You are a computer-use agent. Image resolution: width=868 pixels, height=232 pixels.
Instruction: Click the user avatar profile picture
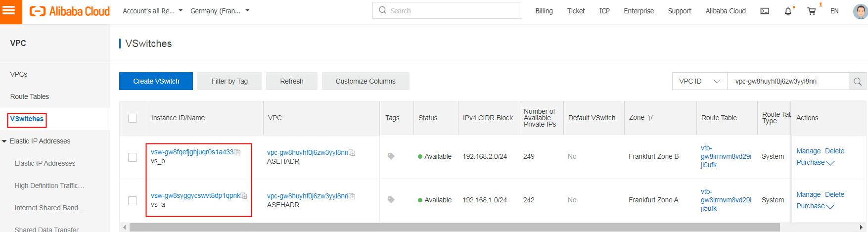tap(860, 11)
